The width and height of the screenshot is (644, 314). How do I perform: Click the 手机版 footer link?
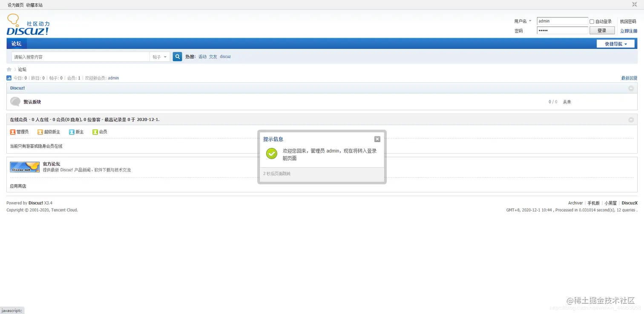tap(594, 203)
